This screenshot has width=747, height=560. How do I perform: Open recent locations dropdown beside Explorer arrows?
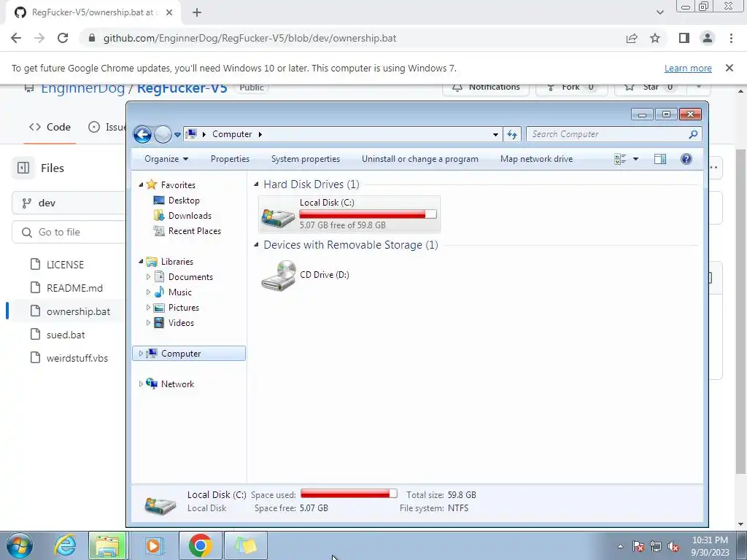177,135
